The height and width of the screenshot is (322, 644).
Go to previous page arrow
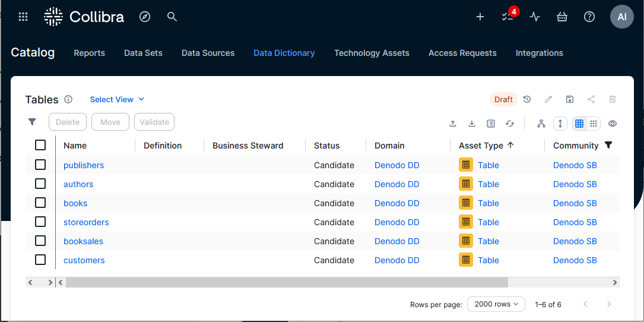click(585, 304)
